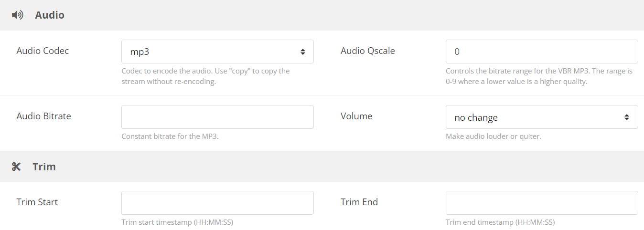
Task: Open the Volume no change dropdown
Action: pos(542,117)
